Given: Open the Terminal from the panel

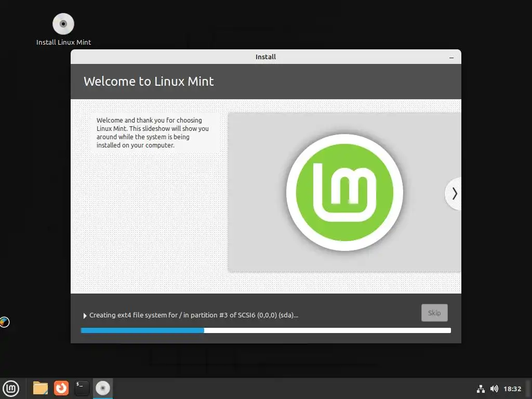Looking at the screenshot, I should click(82, 389).
